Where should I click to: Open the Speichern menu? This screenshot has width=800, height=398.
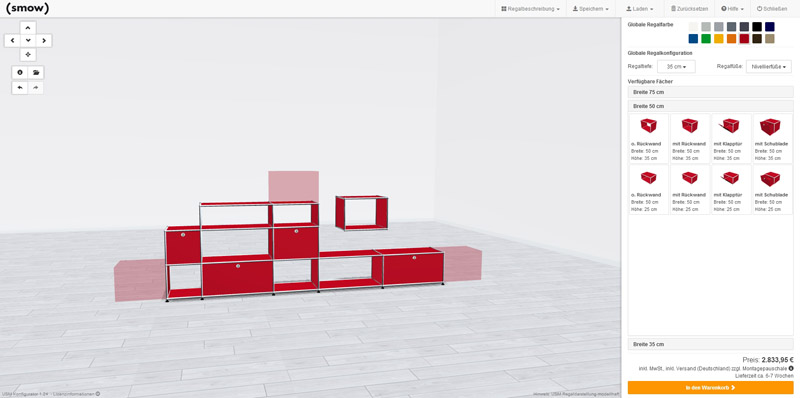(x=590, y=9)
